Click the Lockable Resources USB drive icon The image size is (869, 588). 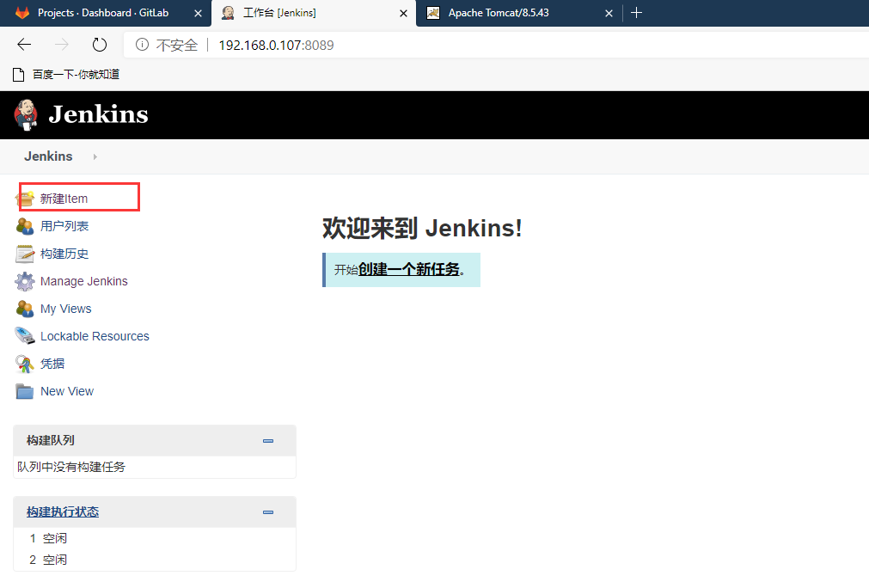pos(25,336)
